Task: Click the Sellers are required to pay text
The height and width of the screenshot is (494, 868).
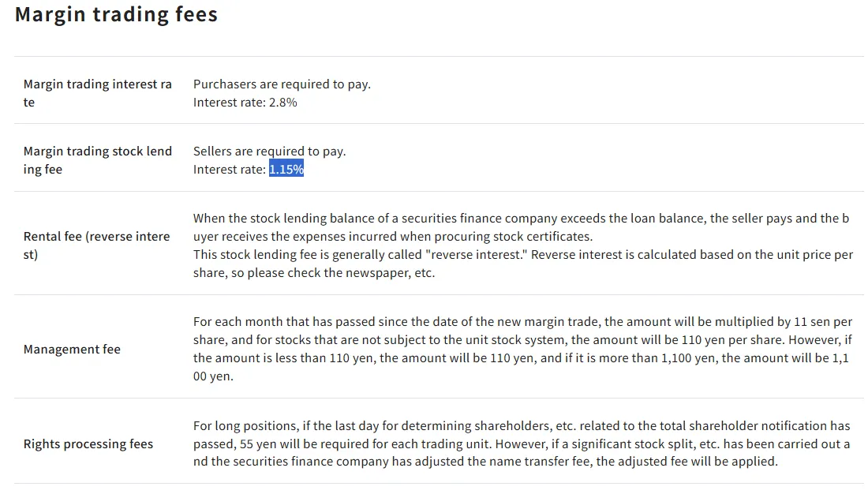Action: coord(269,152)
